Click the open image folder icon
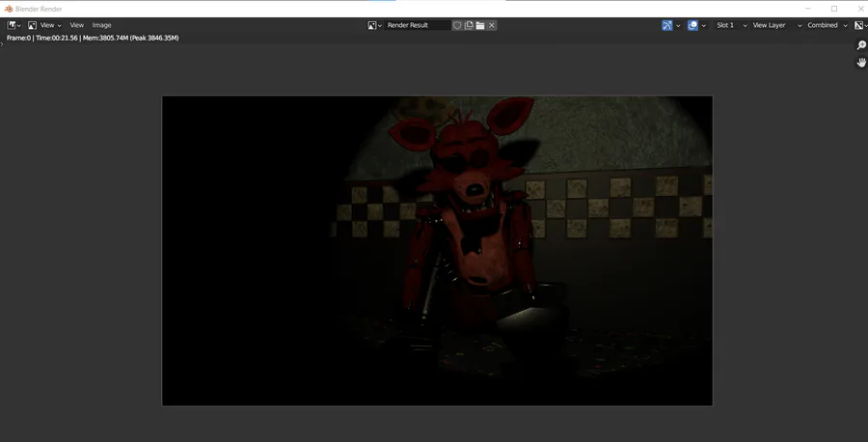868x442 pixels. (480, 25)
